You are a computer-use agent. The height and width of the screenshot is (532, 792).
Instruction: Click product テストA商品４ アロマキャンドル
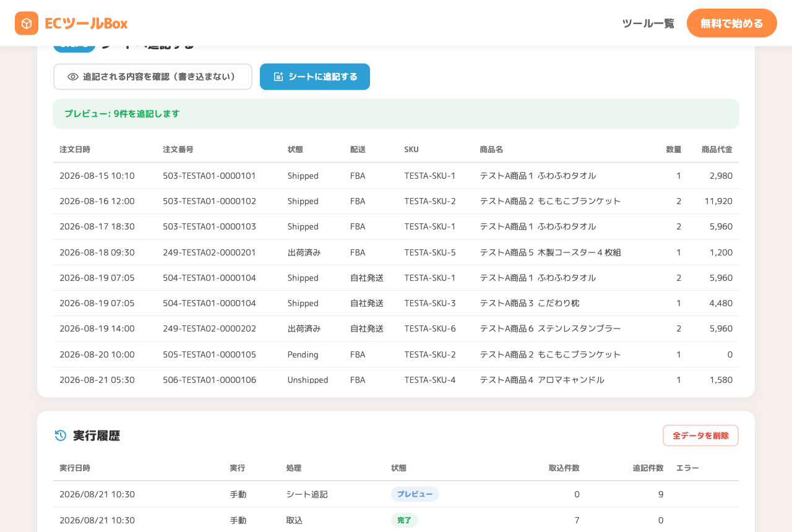[542, 380]
